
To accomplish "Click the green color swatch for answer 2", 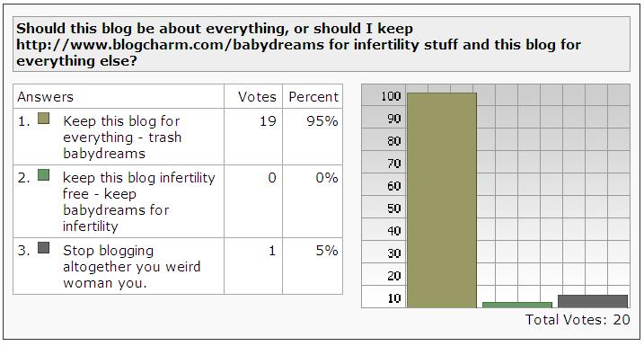I will (43, 175).
